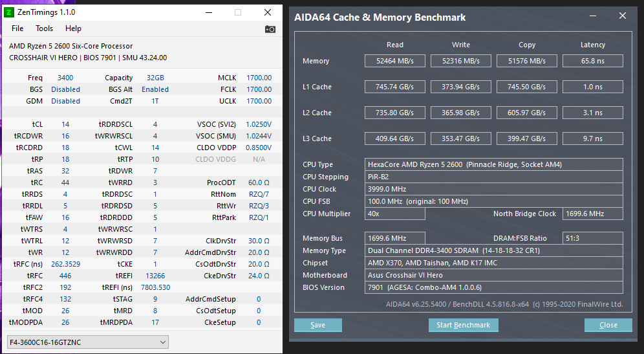Click the Memory Bus 1699.6 MHz field
644x354 pixels.
pos(395,238)
